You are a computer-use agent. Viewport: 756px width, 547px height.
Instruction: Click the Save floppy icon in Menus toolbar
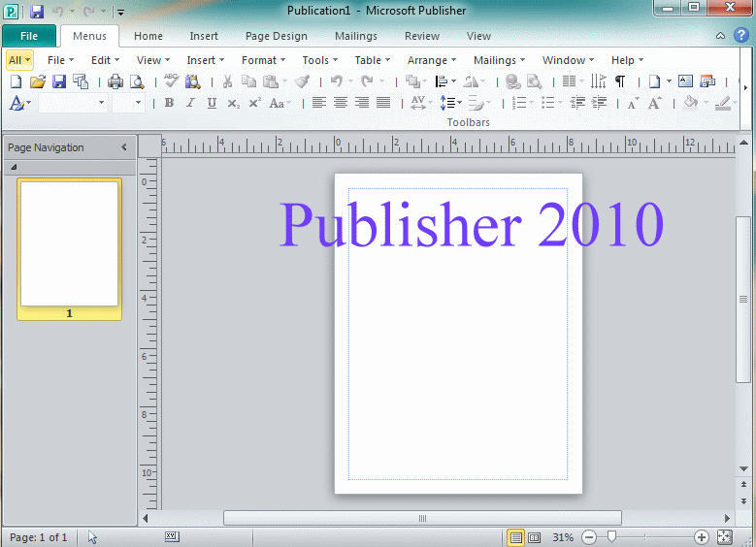(59, 81)
